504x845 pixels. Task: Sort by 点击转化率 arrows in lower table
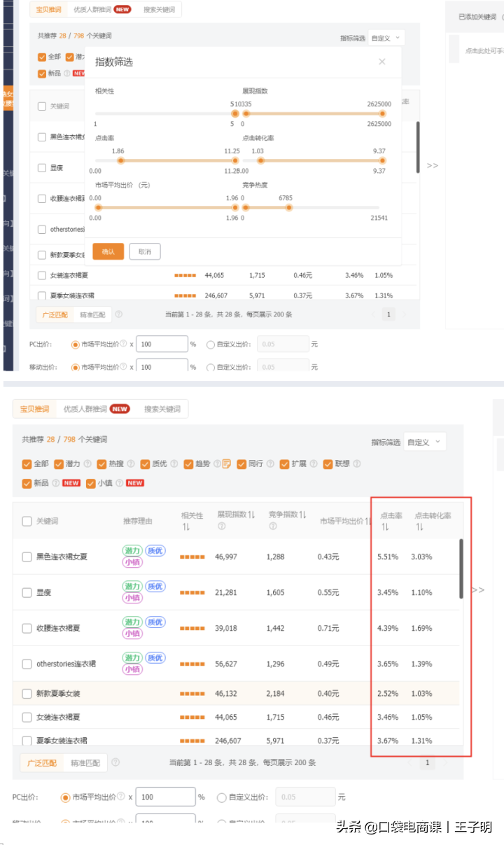419,526
